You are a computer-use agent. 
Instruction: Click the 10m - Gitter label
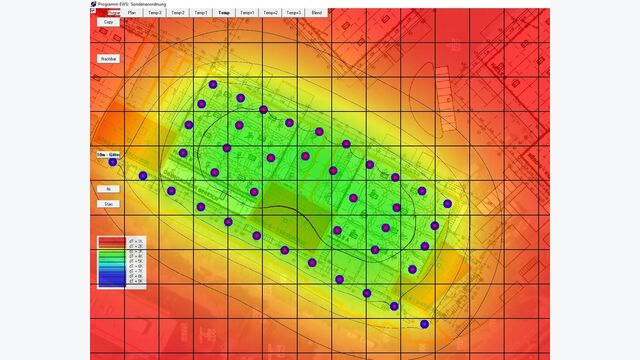(x=109, y=155)
